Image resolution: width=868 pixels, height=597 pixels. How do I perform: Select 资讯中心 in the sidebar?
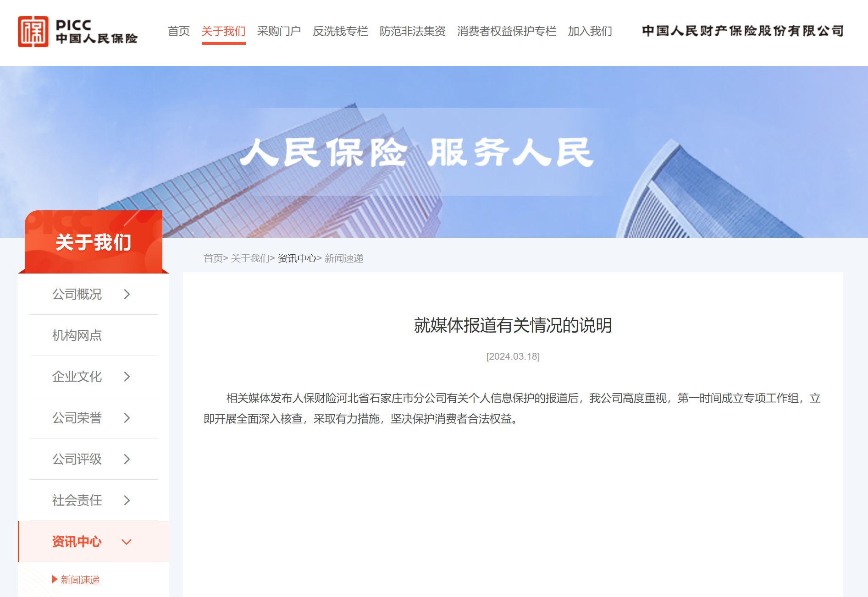[77, 542]
